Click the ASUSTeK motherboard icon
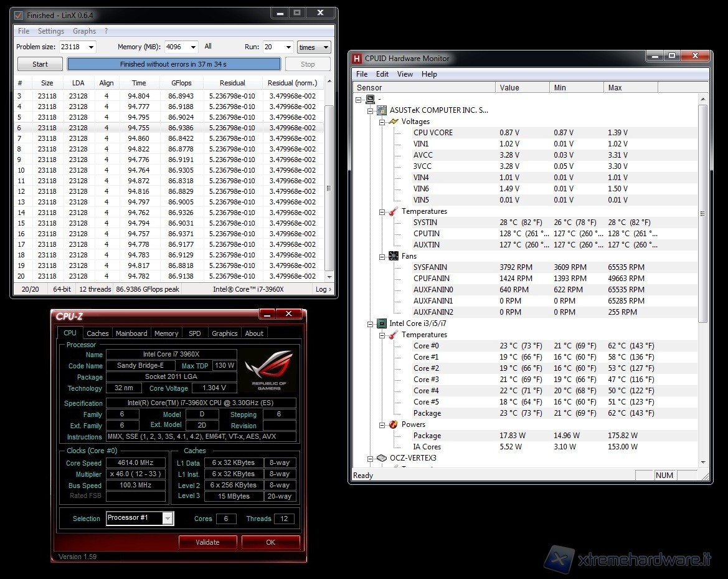728x579 pixels. 381,110
